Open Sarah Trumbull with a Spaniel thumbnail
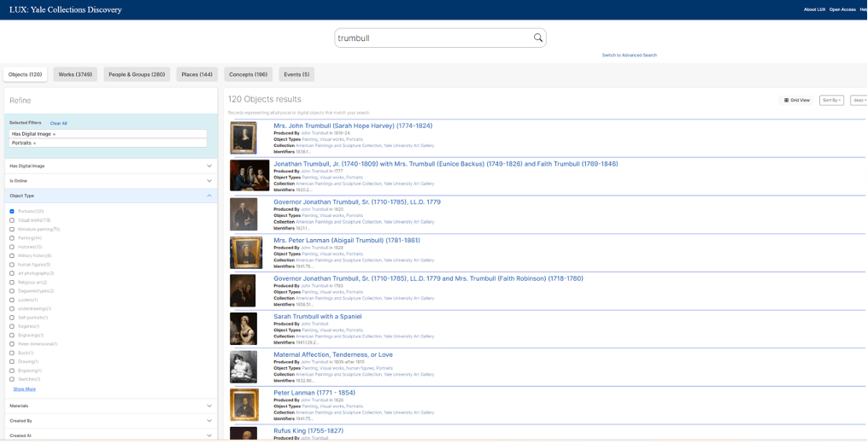This screenshot has width=868, height=444. pyautogui.click(x=243, y=329)
